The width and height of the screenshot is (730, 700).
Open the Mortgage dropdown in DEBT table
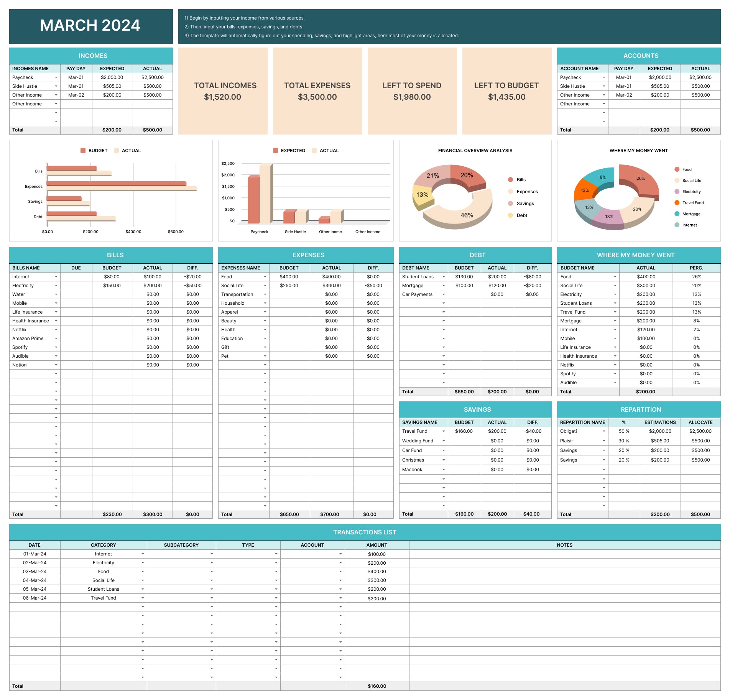tap(444, 286)
